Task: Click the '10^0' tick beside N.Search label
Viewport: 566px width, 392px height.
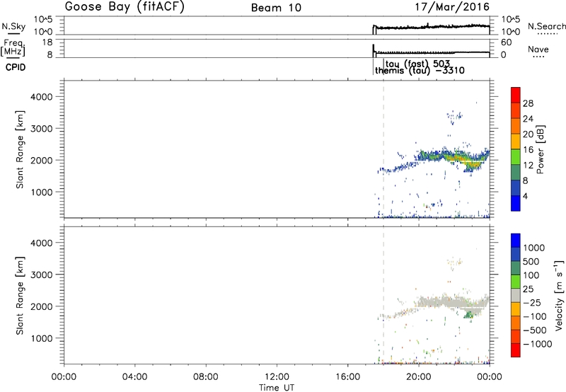Action: pyautogui.click(x=510, y=32)
